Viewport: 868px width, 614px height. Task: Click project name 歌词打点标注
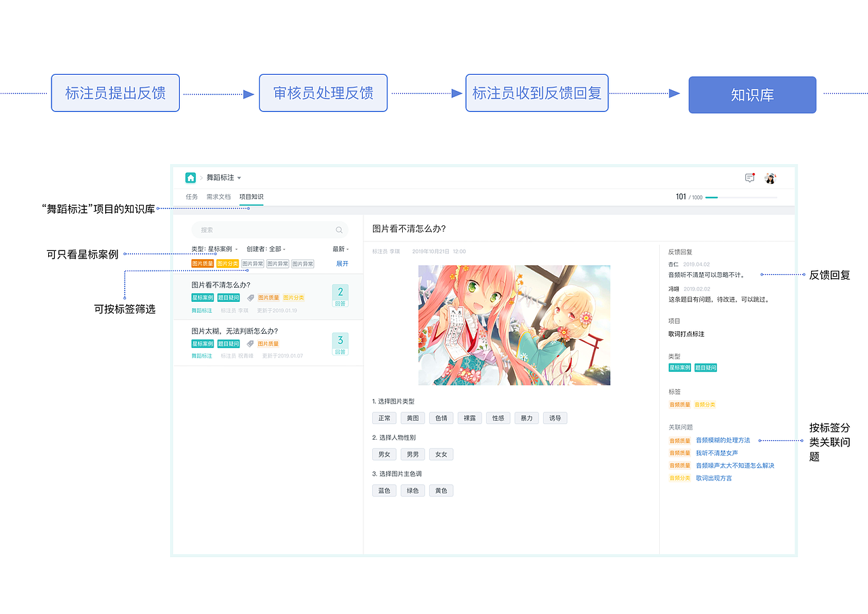[686, 334]
